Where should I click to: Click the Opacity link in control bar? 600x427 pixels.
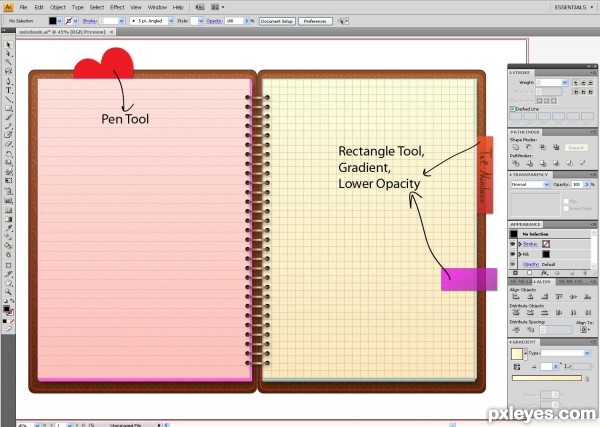(214, 21)
